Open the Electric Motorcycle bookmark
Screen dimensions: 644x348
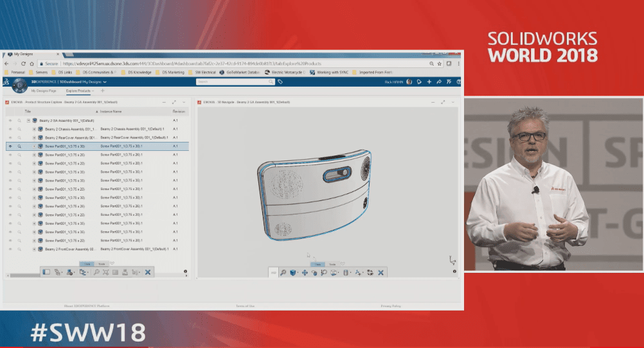coord(285,72)
